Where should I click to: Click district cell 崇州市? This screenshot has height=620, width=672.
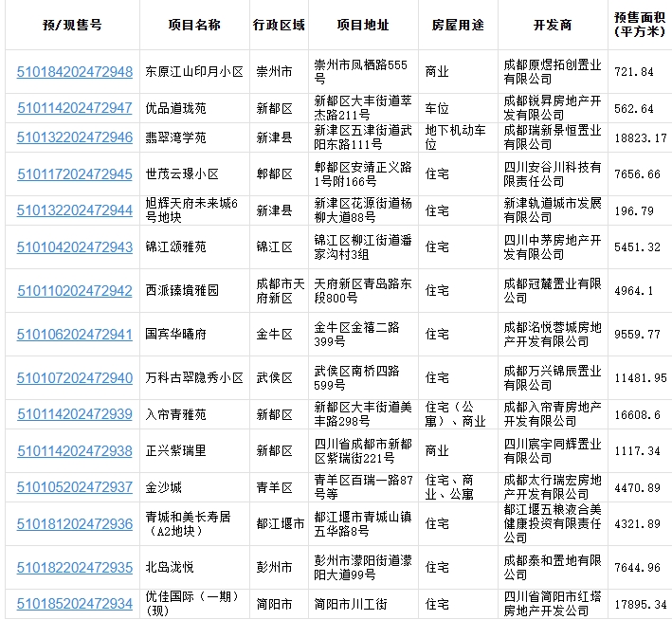pos(274,72)
